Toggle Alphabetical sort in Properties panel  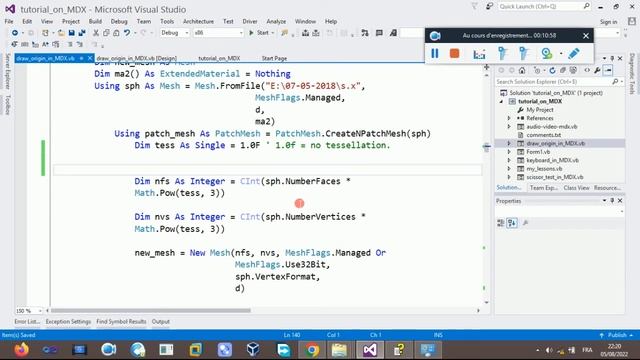[x=512, y=223]
